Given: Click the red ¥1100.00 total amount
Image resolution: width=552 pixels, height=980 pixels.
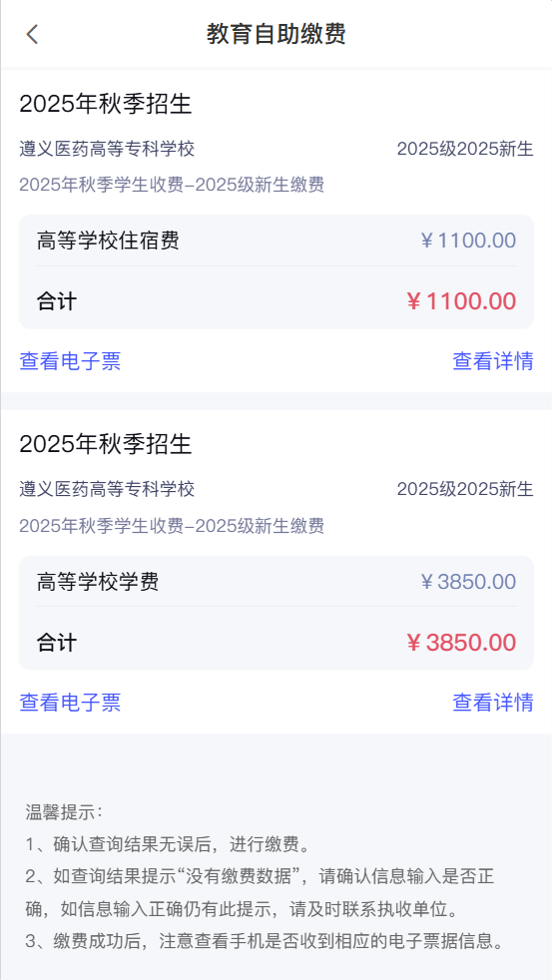Looking at the screenshot, I should (x=461, y=301).
